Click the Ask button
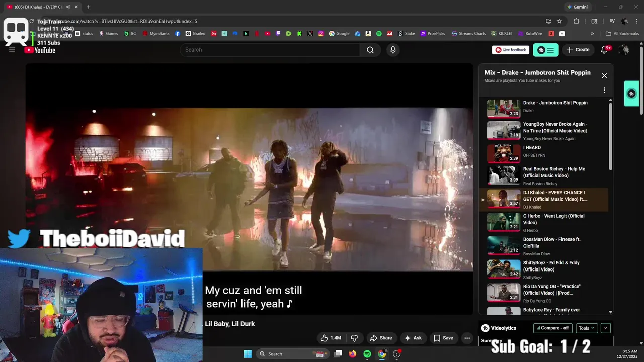This screenshot has width=644, height=362. pyautogui.click(x=413, y=338)
